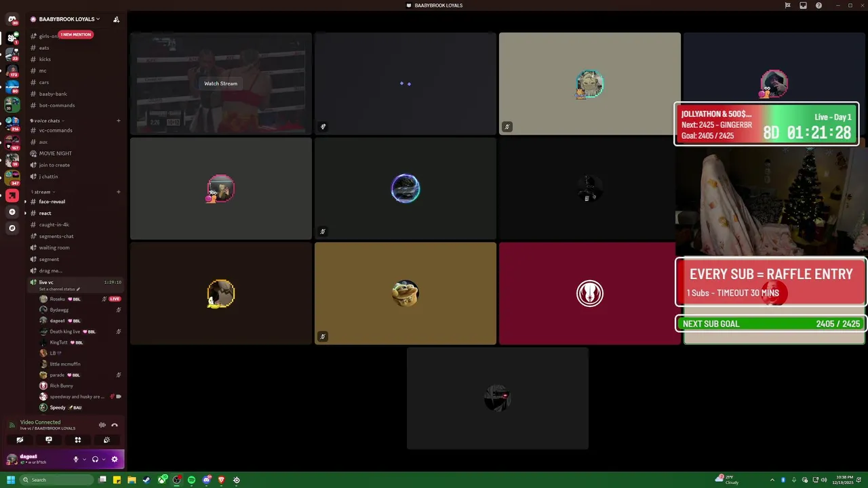This screenshot has height=488, width=868.
Task: Jump to the 1 NEW MENTION badge
Action: (75, 35)
